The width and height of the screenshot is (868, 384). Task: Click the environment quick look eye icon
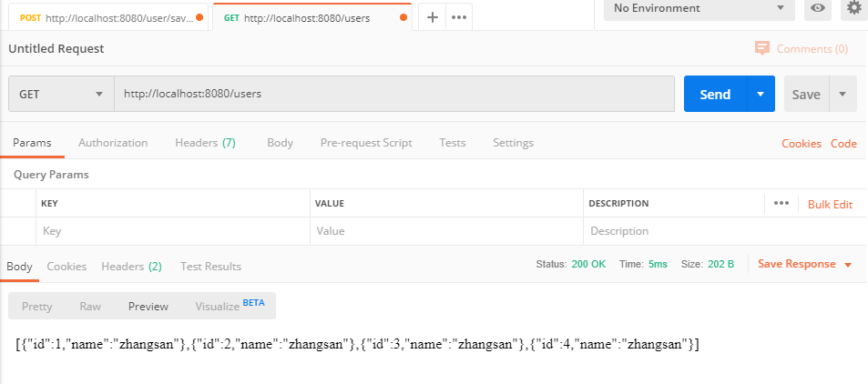(818, 8)
